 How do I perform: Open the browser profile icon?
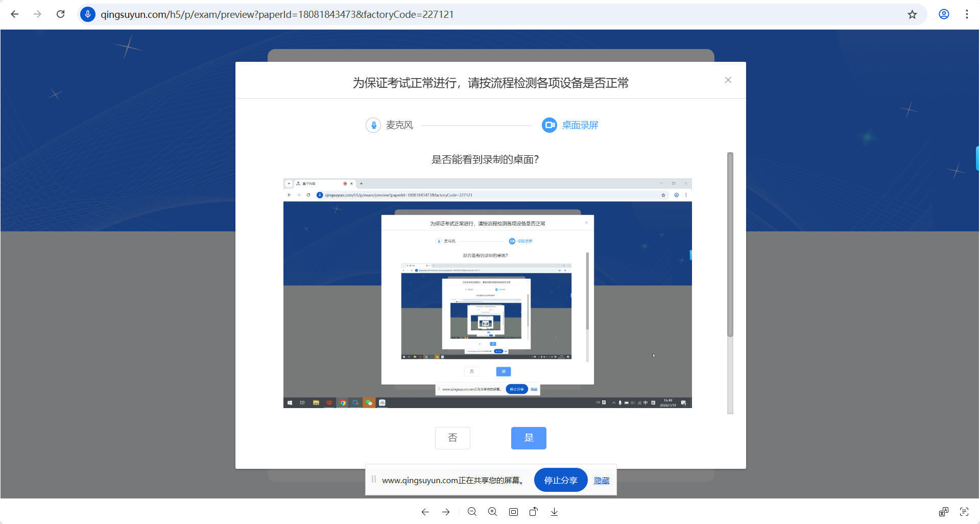coord(944,14)
